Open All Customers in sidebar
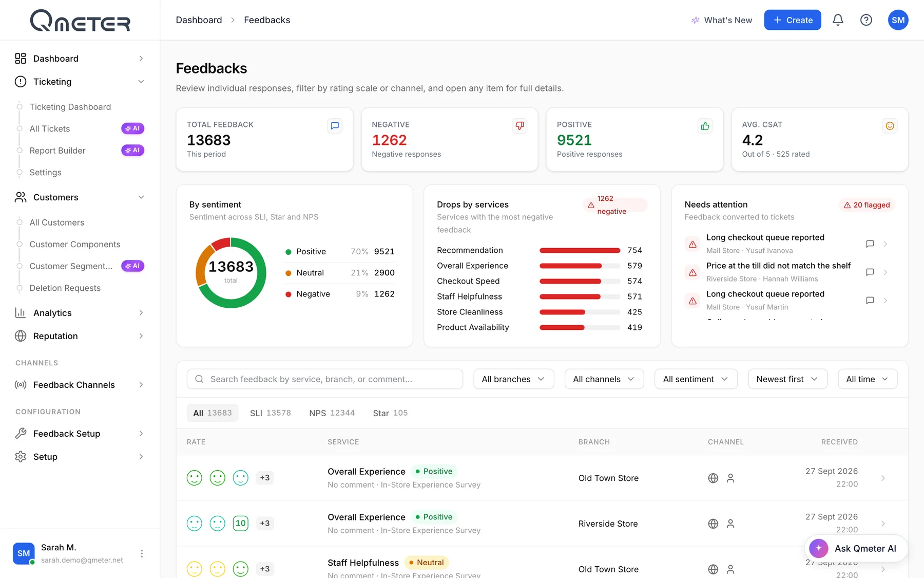This screenshot has height=578, width=924. (57, 222)
